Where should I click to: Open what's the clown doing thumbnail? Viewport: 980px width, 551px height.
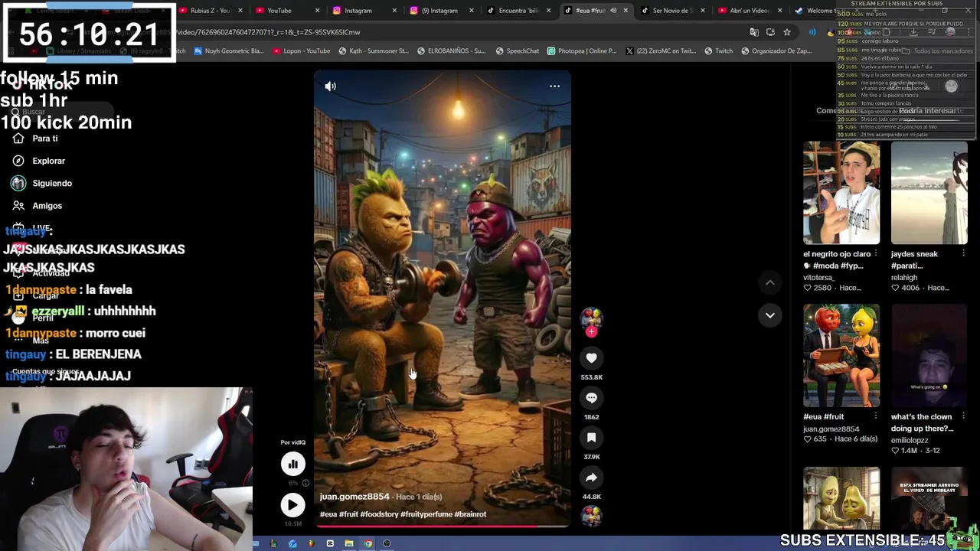(x=929, y=356)
